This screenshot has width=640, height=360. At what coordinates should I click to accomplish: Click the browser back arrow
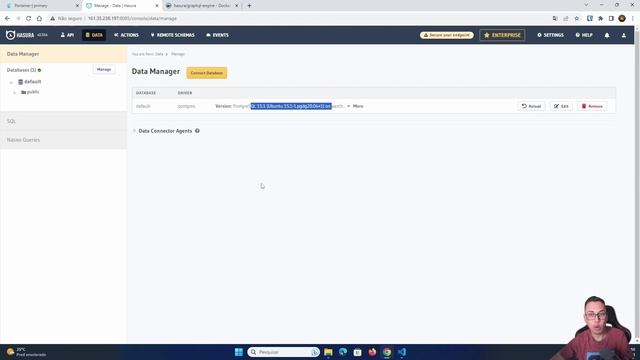pos(7,18)
